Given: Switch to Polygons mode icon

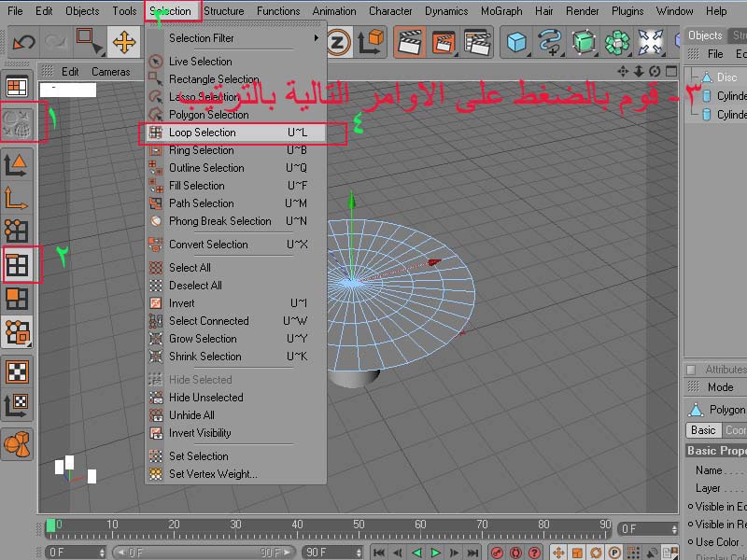Looking at the screenshot, I should coord(17,299).
